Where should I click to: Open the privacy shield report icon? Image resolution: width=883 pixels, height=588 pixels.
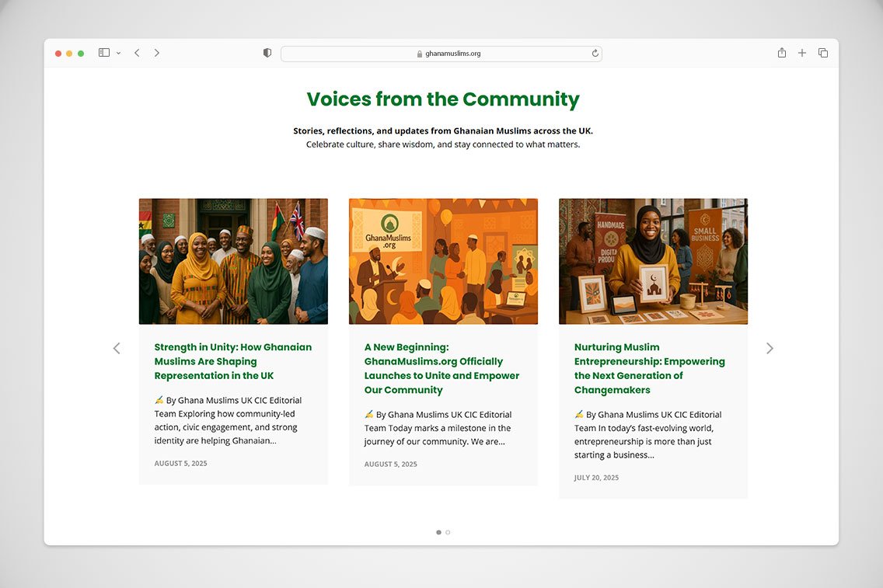tap(267, 53)
